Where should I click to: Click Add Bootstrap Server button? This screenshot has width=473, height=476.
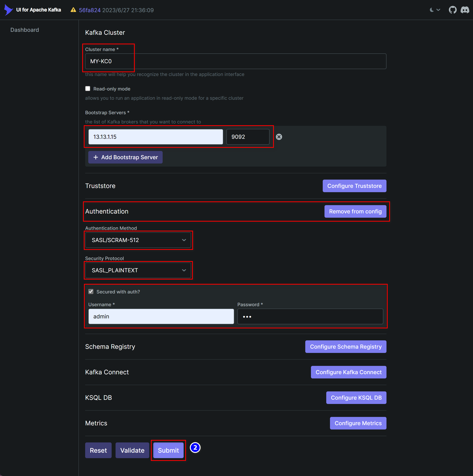click(125, 157)
